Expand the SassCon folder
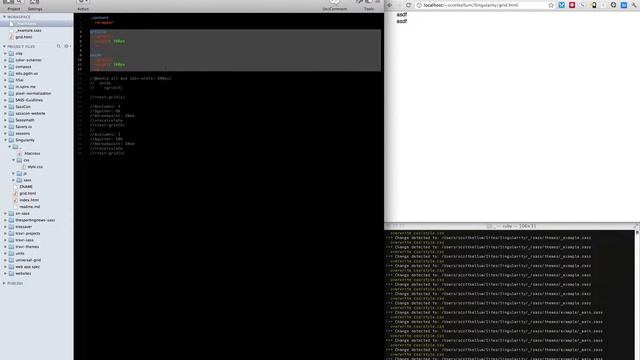This screenshot has width=640, height=360. (x=5, y=107)
